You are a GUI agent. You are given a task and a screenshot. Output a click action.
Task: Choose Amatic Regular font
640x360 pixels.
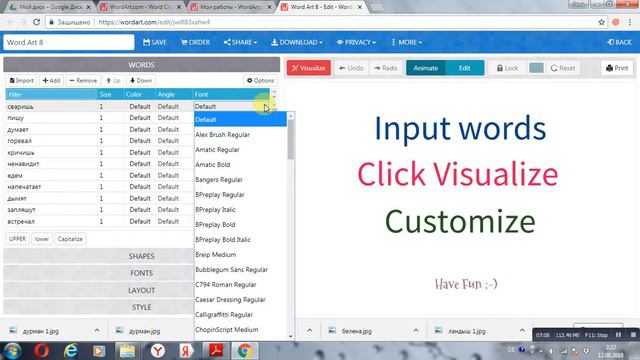click(x=240, y=149)
